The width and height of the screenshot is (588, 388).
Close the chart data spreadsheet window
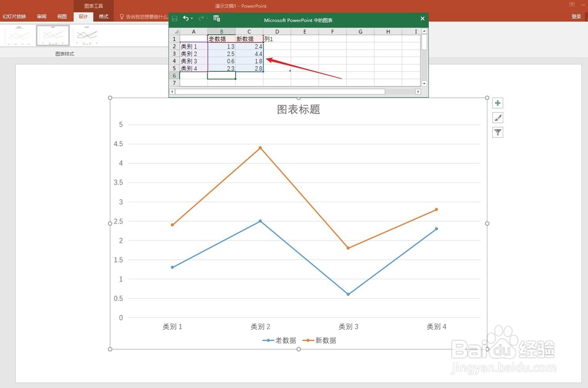(x=422, y=18)
